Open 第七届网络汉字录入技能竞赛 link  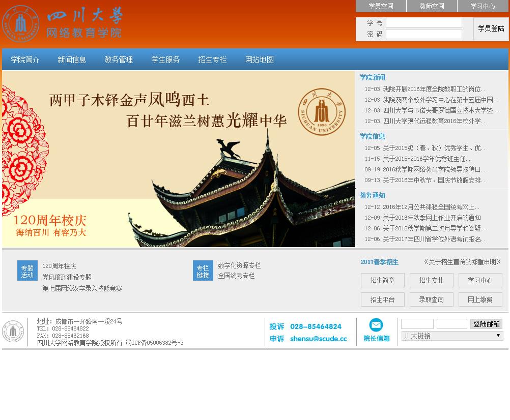(82, 288)
